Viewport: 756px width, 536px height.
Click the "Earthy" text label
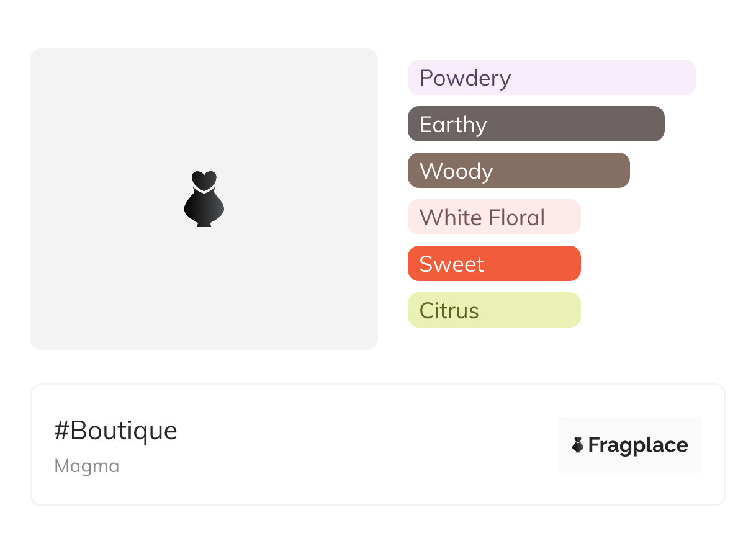point(453,125)
